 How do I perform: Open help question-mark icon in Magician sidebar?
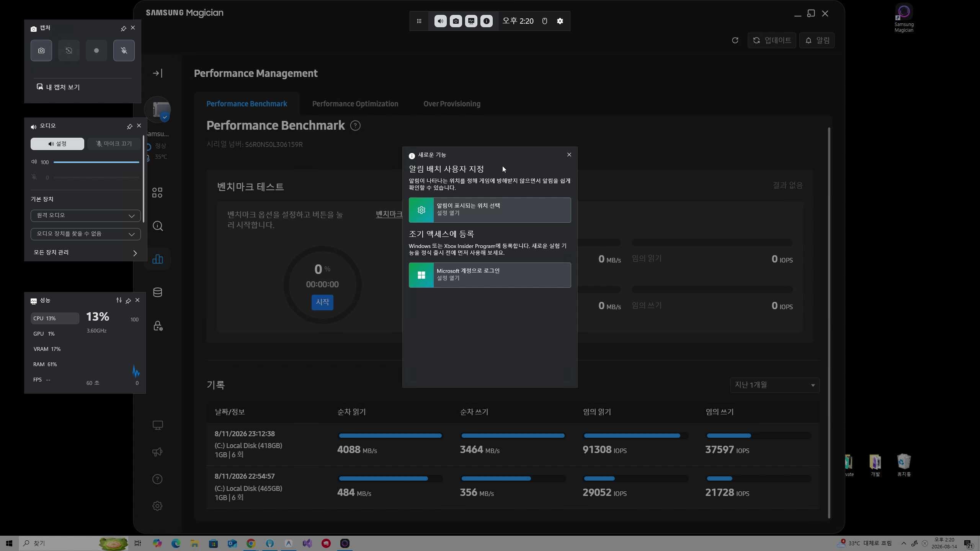[x=157, y=479]
